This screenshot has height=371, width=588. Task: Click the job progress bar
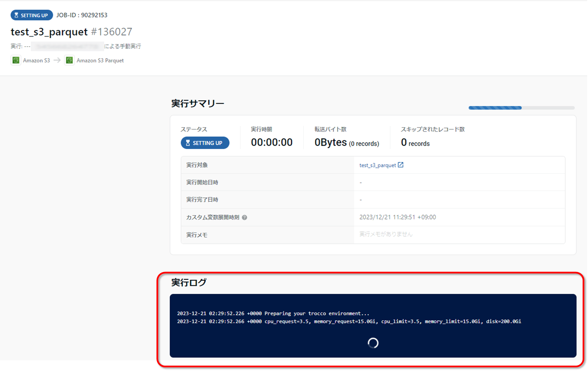pyautogui.click(x=521, y=108)
